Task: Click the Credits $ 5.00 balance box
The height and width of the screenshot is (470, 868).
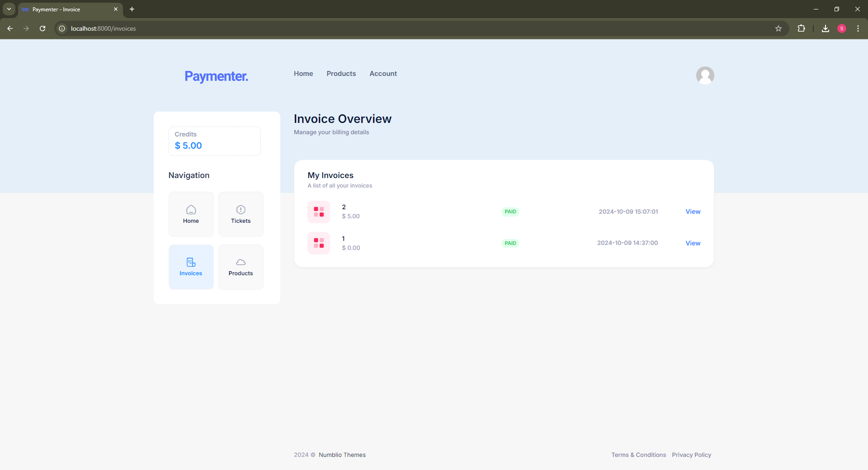Action: (214, 141)
